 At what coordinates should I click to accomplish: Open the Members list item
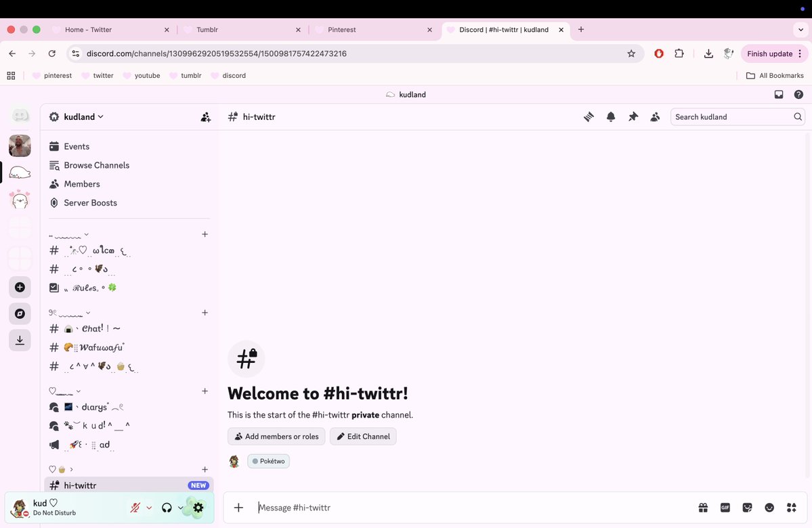coord(129,183)
